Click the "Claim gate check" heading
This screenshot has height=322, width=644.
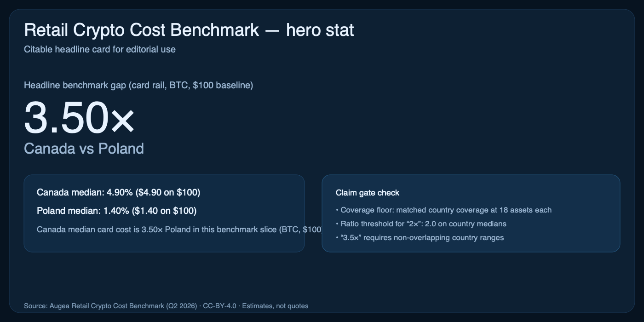click(368, 193)
